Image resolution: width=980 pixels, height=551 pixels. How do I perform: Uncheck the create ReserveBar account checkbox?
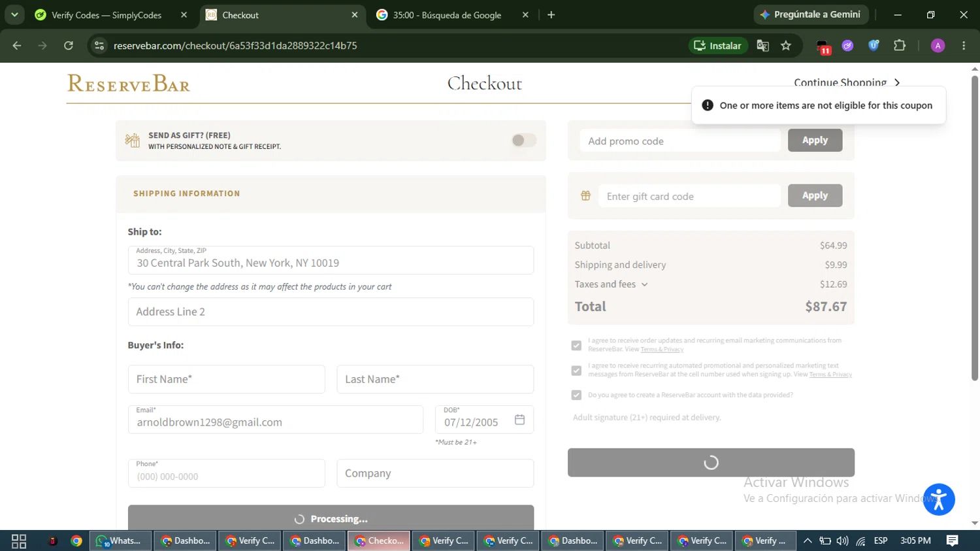click(x=576, y=395)
